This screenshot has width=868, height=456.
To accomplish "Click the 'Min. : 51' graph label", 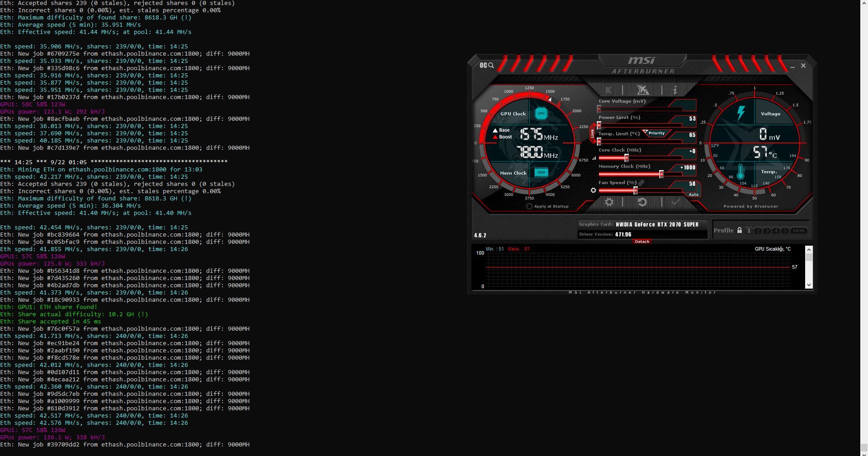I will [x=495, y=249].
